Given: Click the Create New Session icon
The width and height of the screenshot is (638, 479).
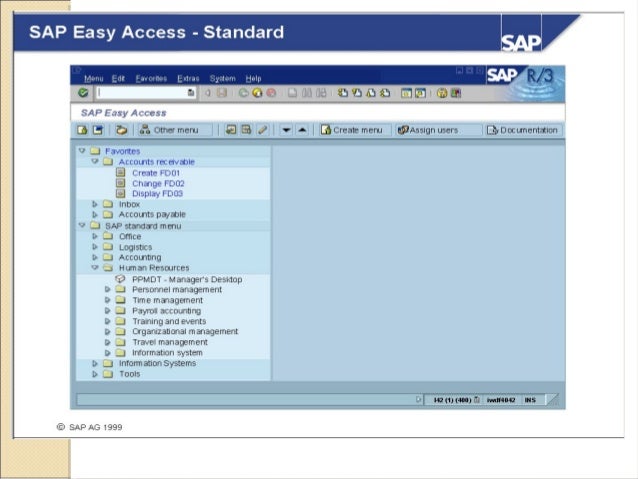Looking at the screenshot, I should (x=406, y=93).
